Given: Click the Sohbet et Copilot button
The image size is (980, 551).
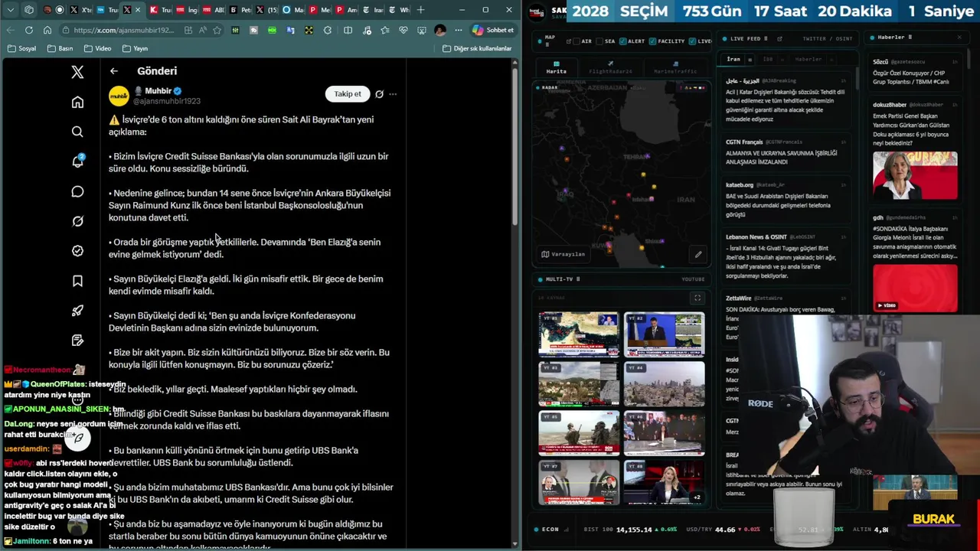Looking at the screenshot, I should tap(493, 30).
